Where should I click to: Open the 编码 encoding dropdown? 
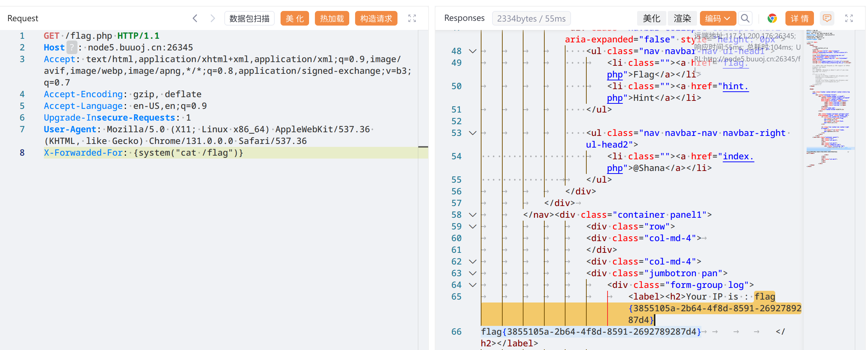718,18
